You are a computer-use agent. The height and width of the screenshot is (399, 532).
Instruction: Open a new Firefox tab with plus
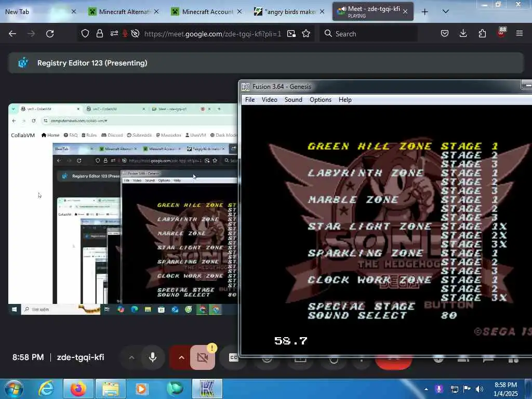point(424,12)
